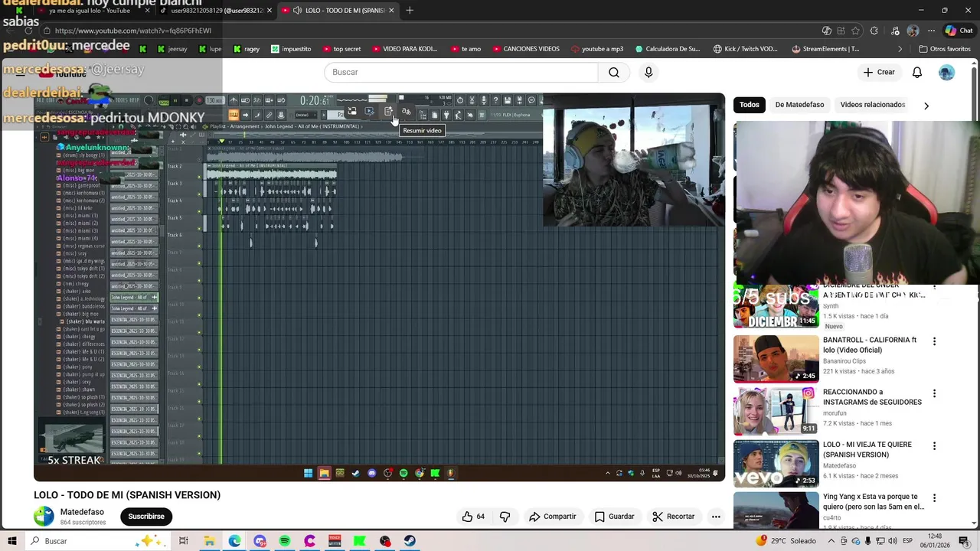The image size is (980, 551).
Task: Open options for REACCIONANDO a INSTAGRAMS video
Action: pos(934,393)
